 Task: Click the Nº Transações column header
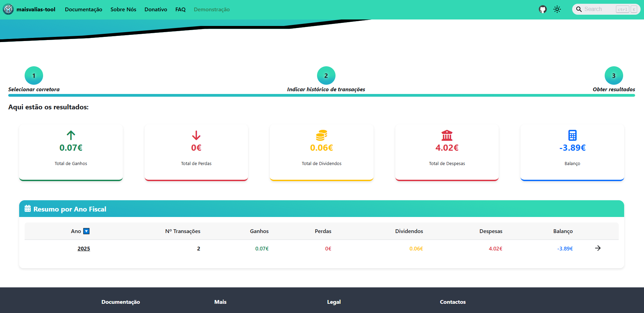point(183,231)
